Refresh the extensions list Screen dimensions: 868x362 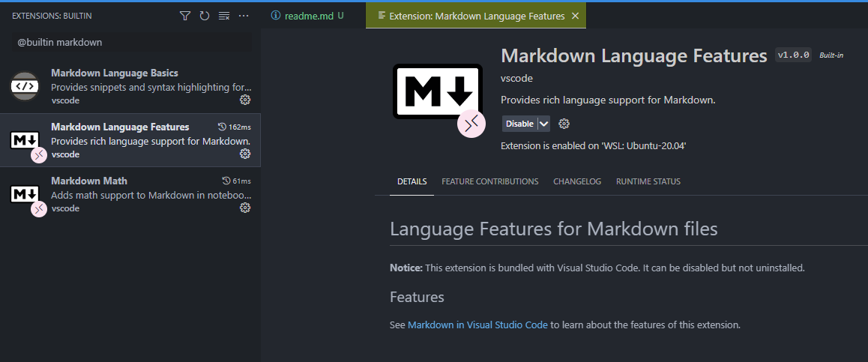205,16
